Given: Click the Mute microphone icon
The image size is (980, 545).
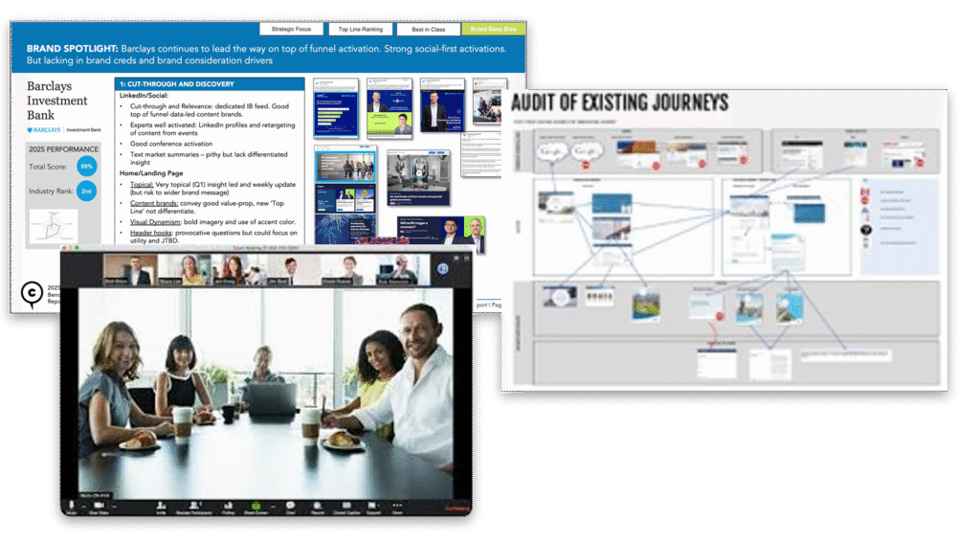Looking at the screenshot, I should pyautogui.click(x=70, y=504).
